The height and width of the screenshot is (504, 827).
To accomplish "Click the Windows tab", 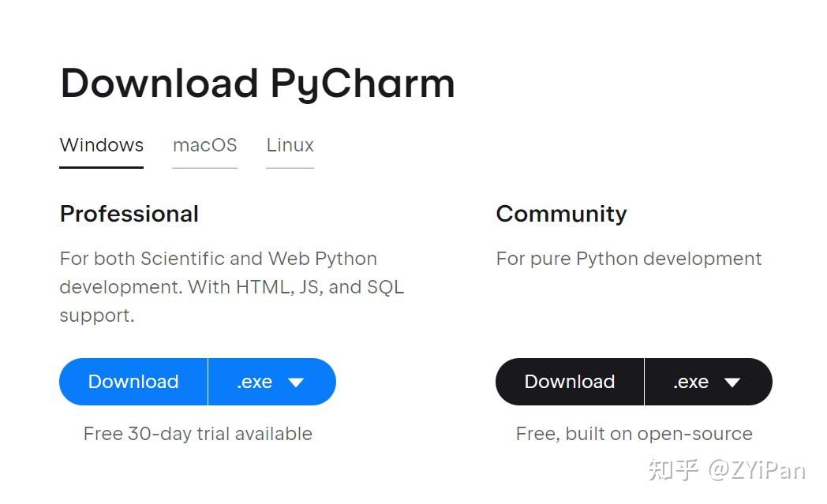I will click(101, 145).
